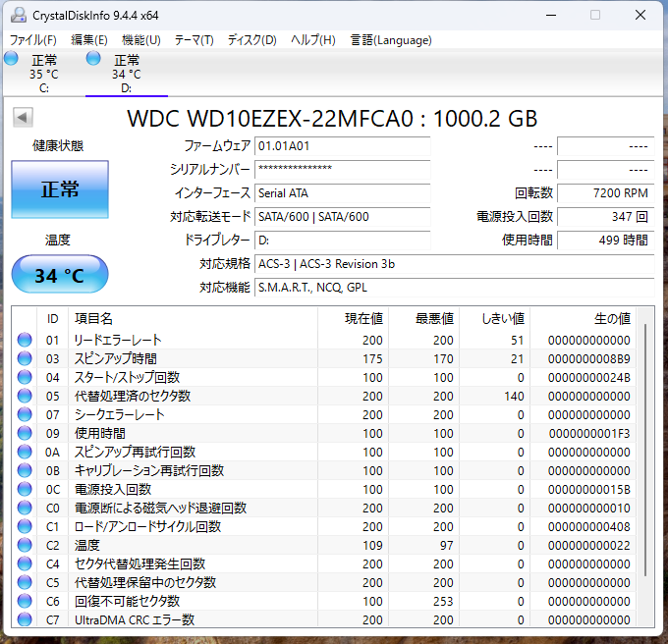The image size is (668, 644).
Task: Click the ドライブレター field showing D:
Action: [x=342, y=241]
